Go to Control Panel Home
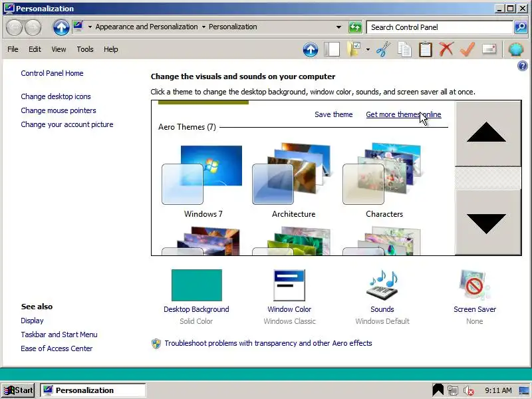This screenshot has height=399, width=532. click(x=52, y=73)
